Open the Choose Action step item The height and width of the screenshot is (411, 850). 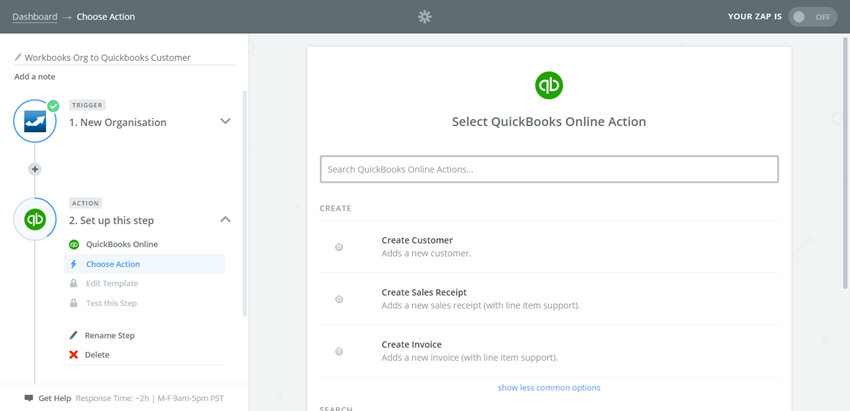coord(144,264)
